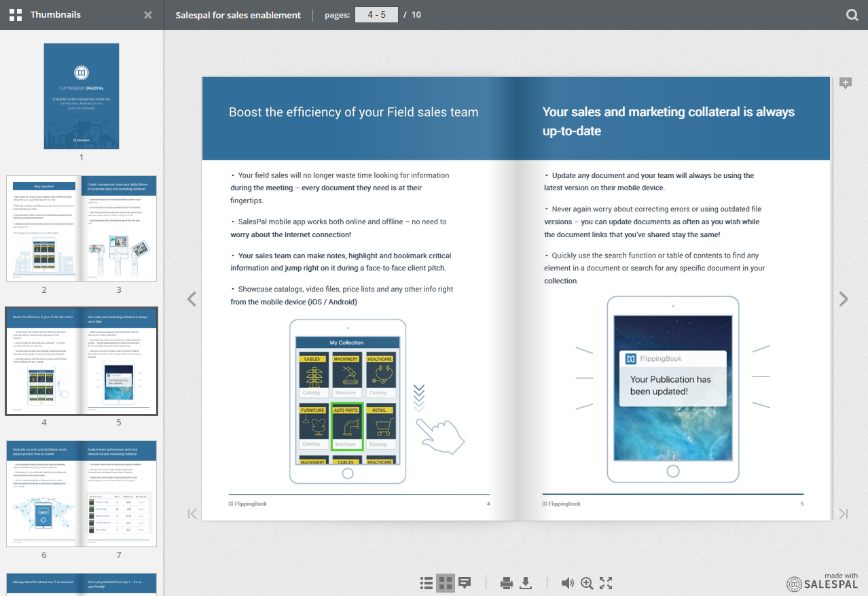Click the FlippingBook footer logo on page 5
Viewport: 868px width, 596px height.
tap(561, 504)
